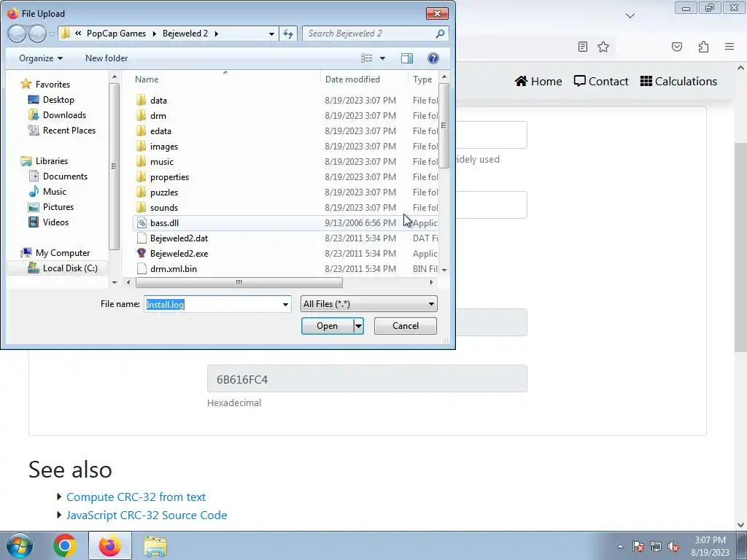Bookmark this page with the star icon
Screen dimensions: 747x560
click(603, 47)
